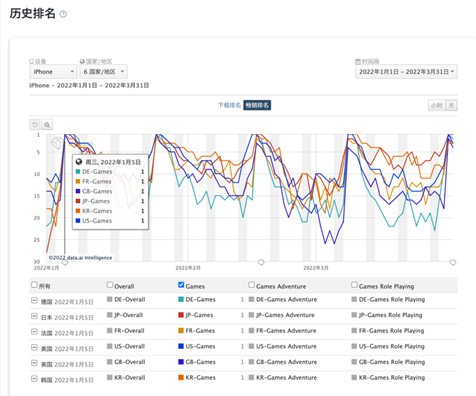Click the help icon beside 历史排名 title

coord(63,14)
